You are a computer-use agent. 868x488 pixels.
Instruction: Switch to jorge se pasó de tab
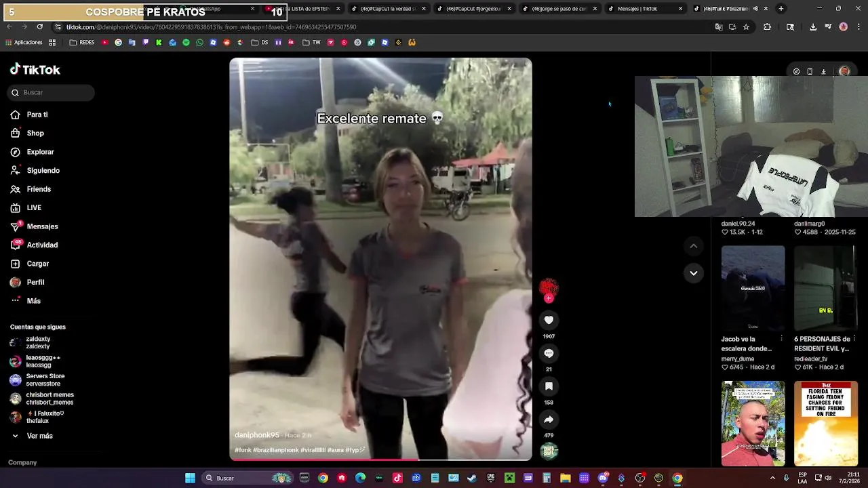click(x=559, y=9)
